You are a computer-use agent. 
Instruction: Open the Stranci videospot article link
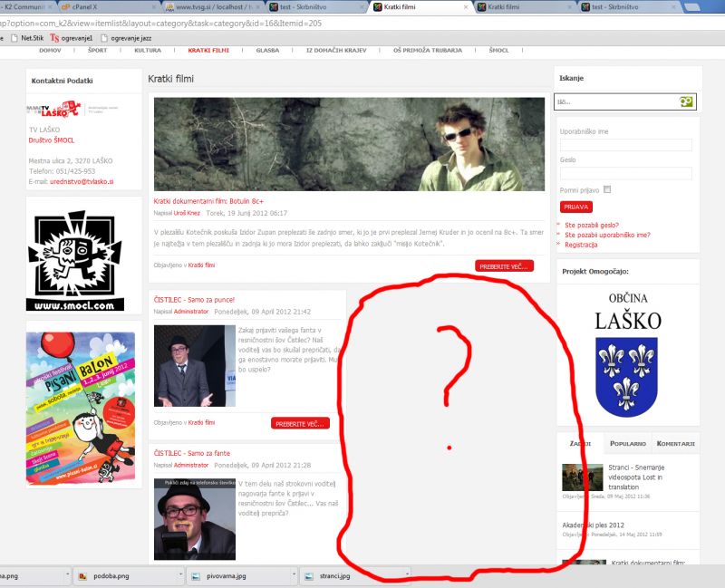point(636,477)
